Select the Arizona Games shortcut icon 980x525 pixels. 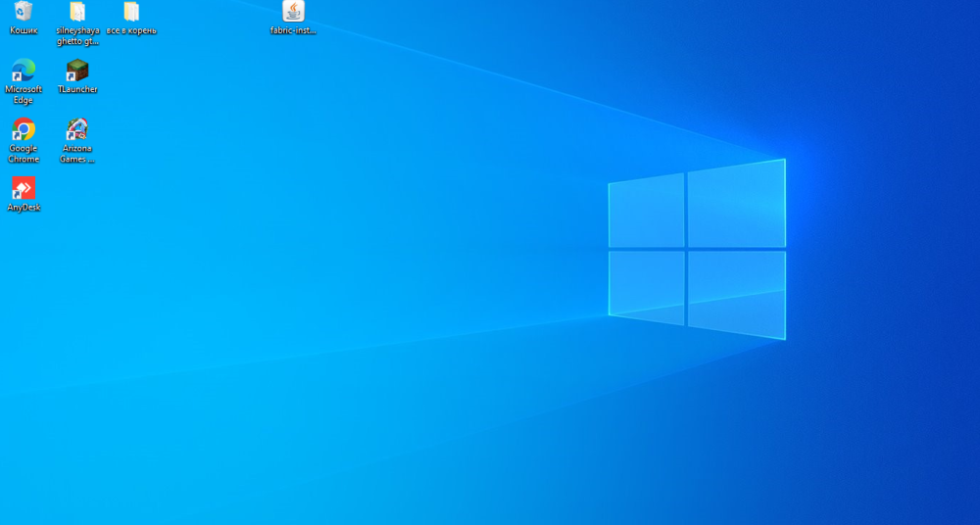click(77, 129)
